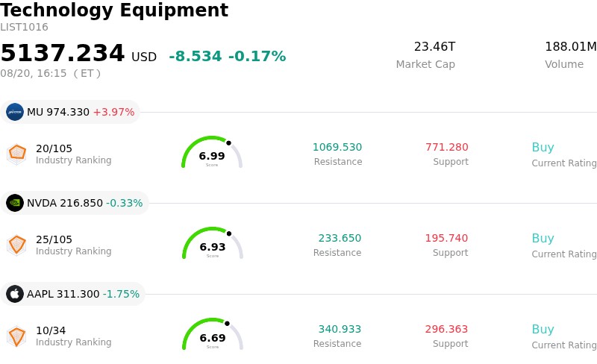Click the Apple logo icon
597x364 pixels.
pos(15,294)
